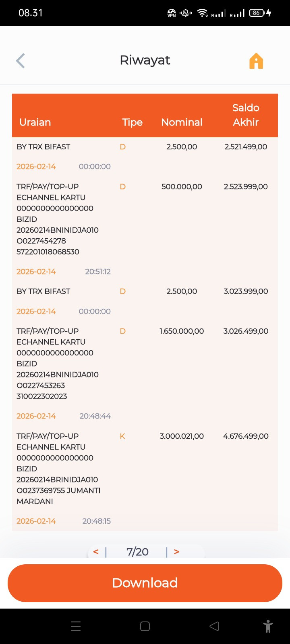Select the Saldo Akhir column header

coord(246,115)
